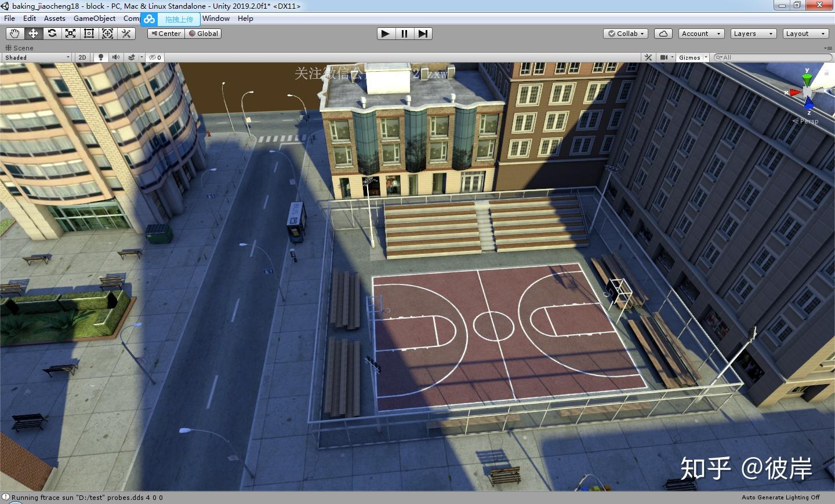Step forward one frame
835x504 pixels.
click(423, 34)
